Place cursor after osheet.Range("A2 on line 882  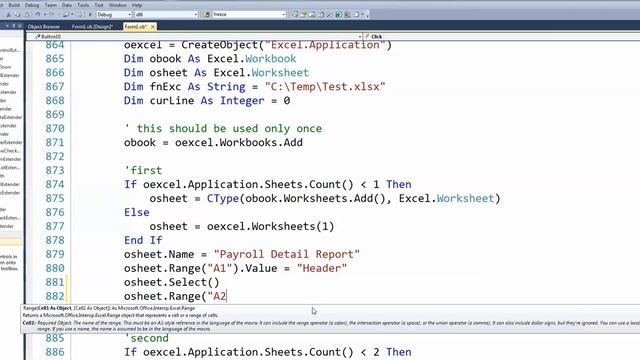point(227,296)
